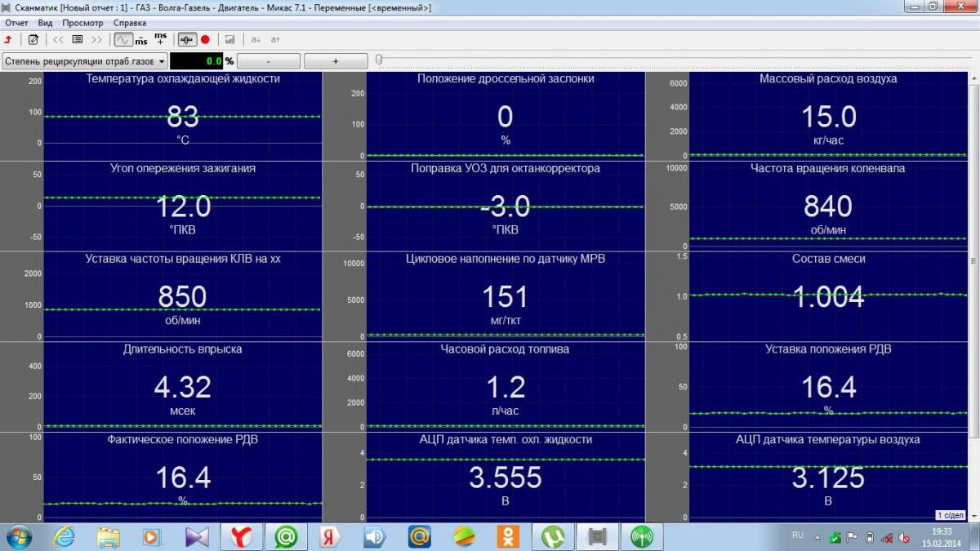Open uTorrent from the taskbar

[553, 536]
